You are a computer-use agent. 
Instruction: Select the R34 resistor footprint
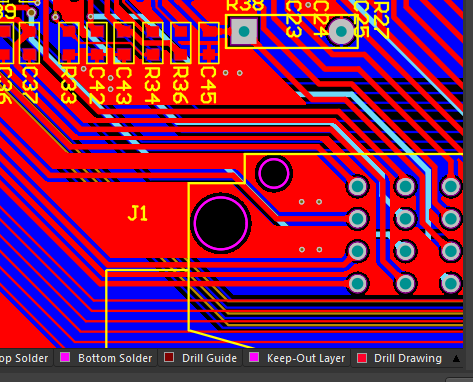(153, 43)
